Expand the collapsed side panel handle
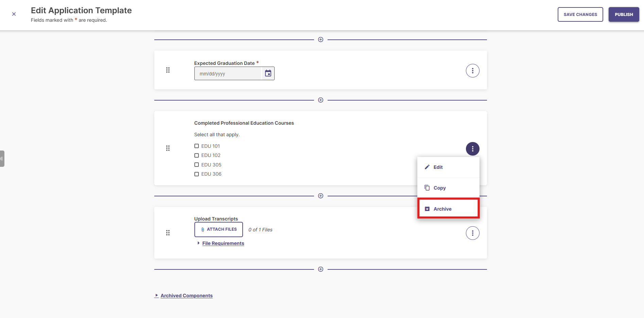The image size is (644, 318). click(x=2, y=159)
